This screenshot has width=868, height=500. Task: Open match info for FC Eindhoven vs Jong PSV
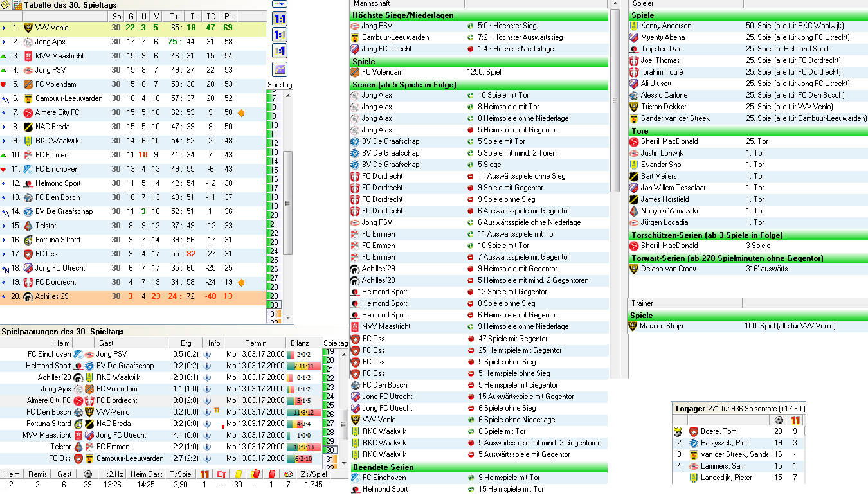[207, 354]
